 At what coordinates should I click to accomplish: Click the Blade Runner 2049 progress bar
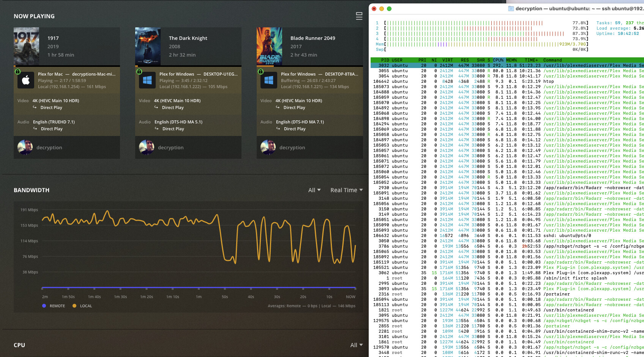310,66
